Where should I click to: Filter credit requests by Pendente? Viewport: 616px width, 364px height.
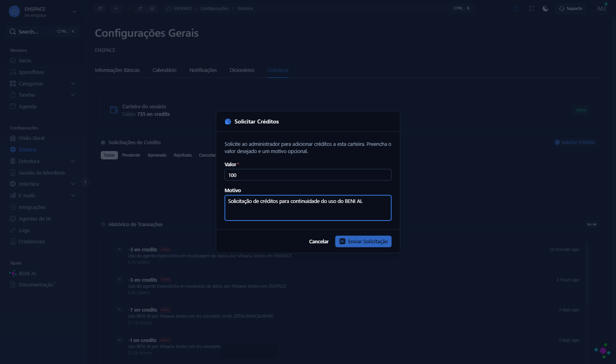(131, 155)
